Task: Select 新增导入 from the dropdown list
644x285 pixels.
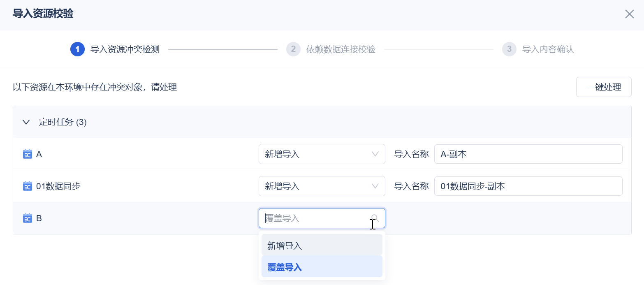Action: pyautogui.click(x=322, y=246)
